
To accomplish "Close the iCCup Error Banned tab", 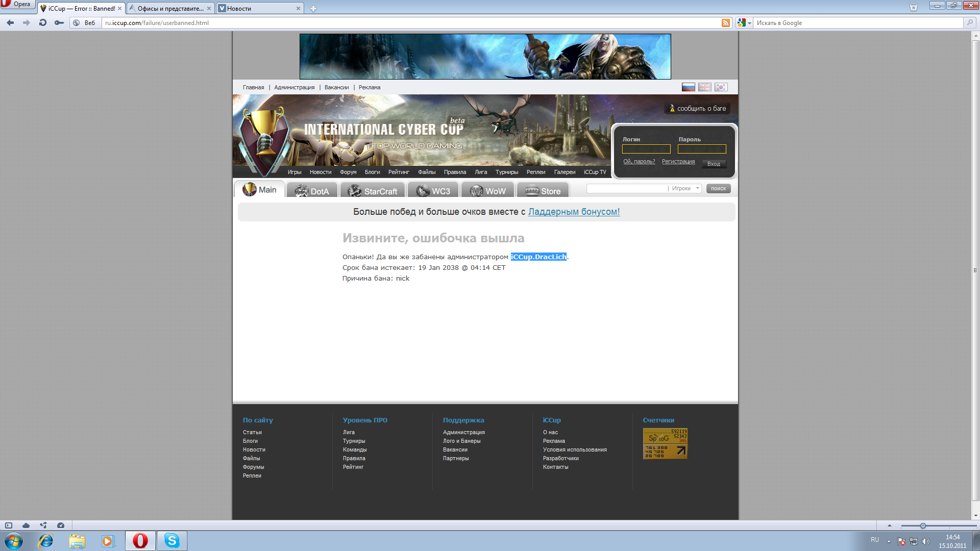I will [120, 9].
